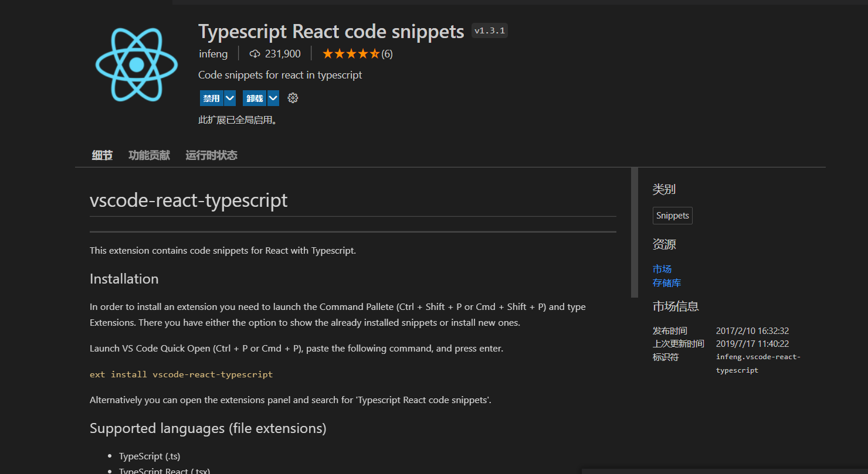The height and width of the screenshot is (474, 868).
Task: Expand the 禁用 dropdown arrow
Action: (230, 98)
